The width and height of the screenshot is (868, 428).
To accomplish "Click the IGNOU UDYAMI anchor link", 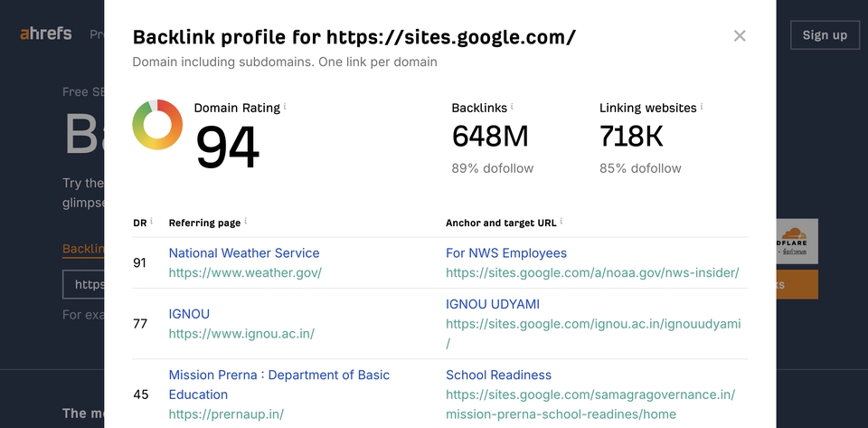I will coord(493,304).
